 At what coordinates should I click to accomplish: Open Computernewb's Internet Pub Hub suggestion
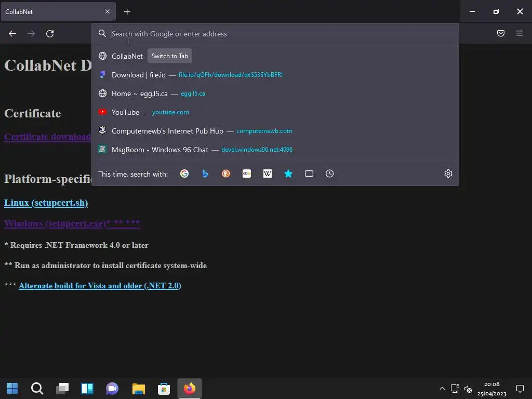click(275, 130)
